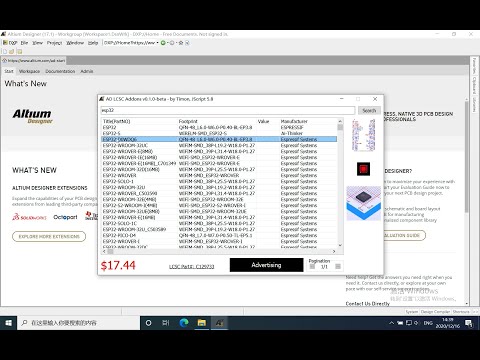The image size is (480, 360).
Task: Click the SolidWorks extension logo
Action: (29, 217)
